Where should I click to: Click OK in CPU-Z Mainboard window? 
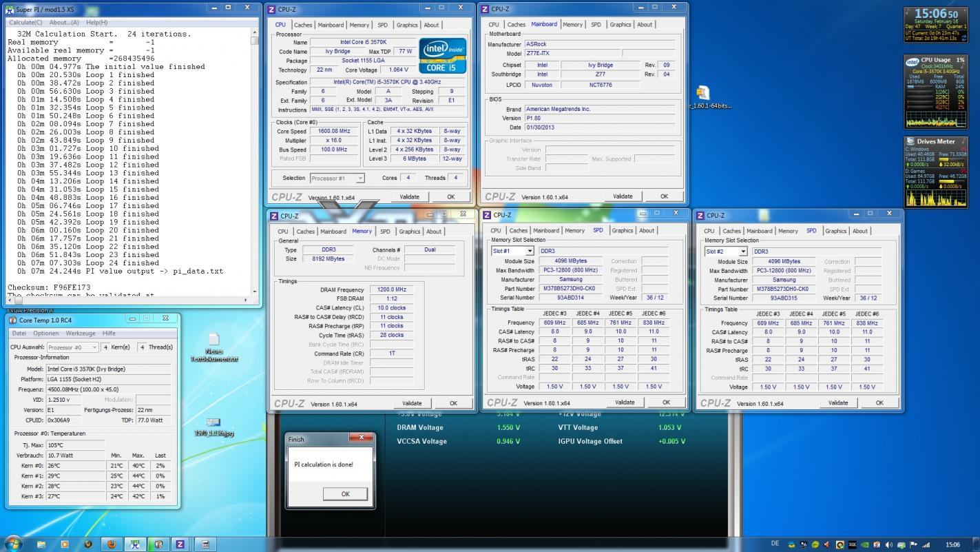coord(664,196)
